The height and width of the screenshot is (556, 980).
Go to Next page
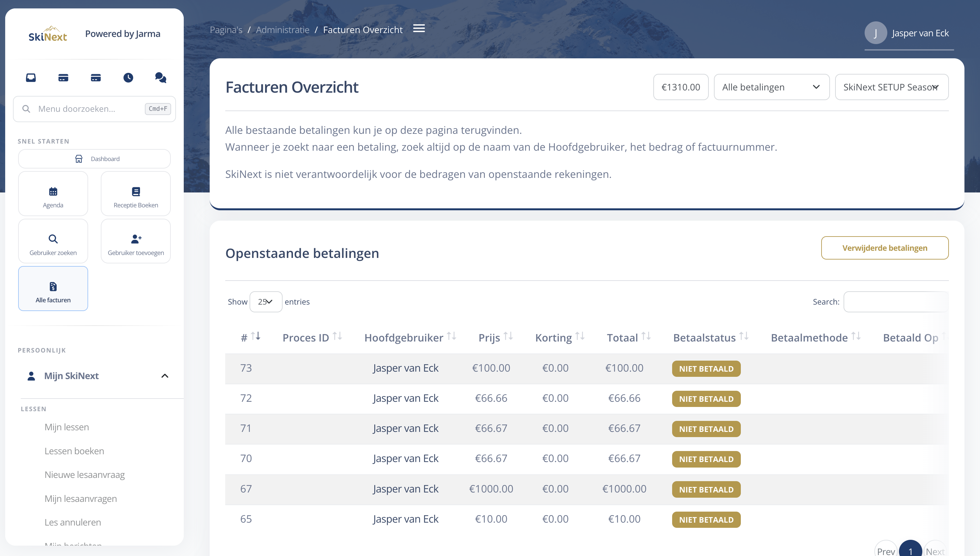[935, 551]
